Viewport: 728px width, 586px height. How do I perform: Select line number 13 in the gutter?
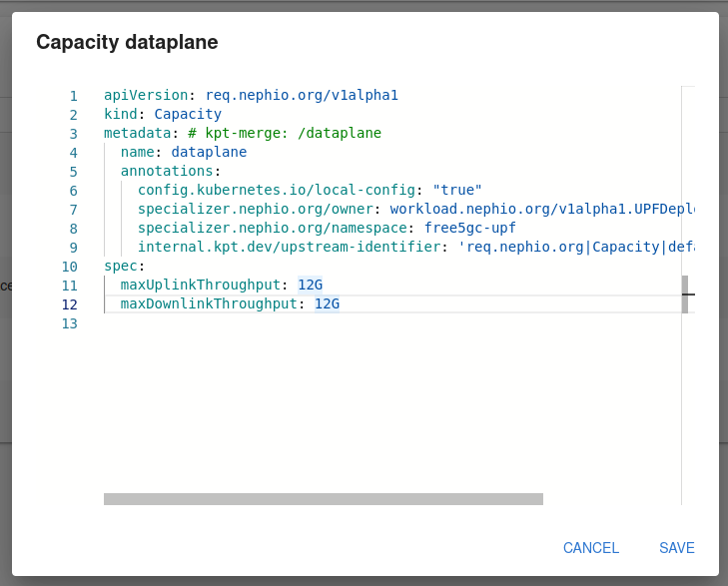point(69,324)
